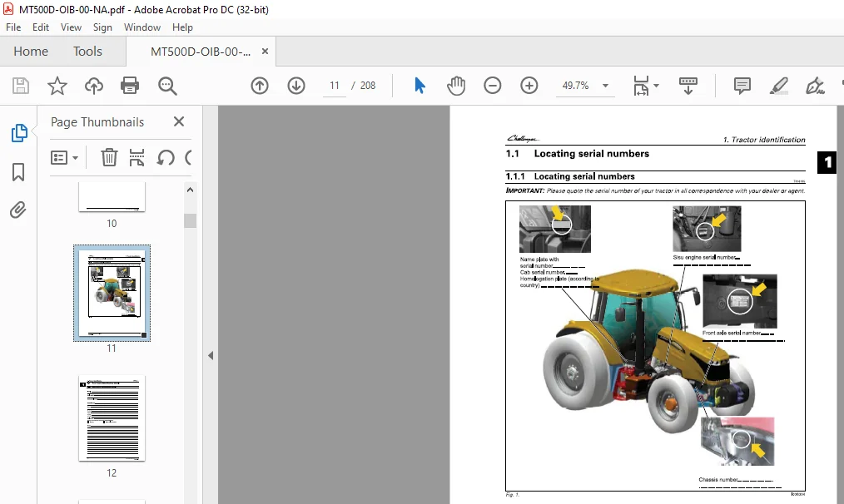Open the Attachments paperclip panel
Viewport: 844px width, 504px height.
[18, 210]
